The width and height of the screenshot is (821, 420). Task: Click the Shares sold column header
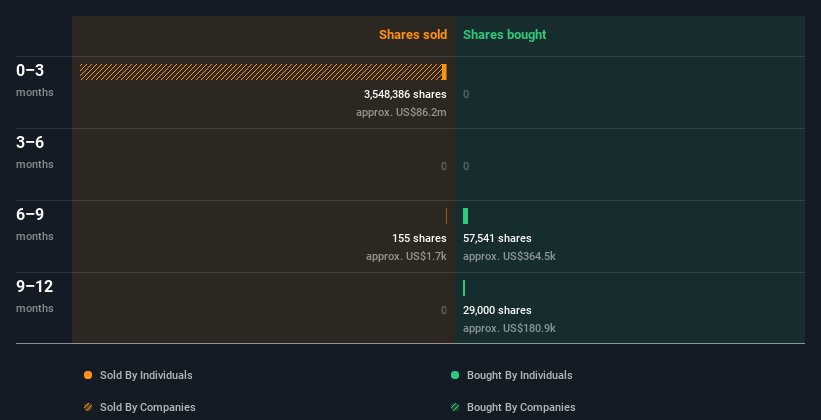413,35
